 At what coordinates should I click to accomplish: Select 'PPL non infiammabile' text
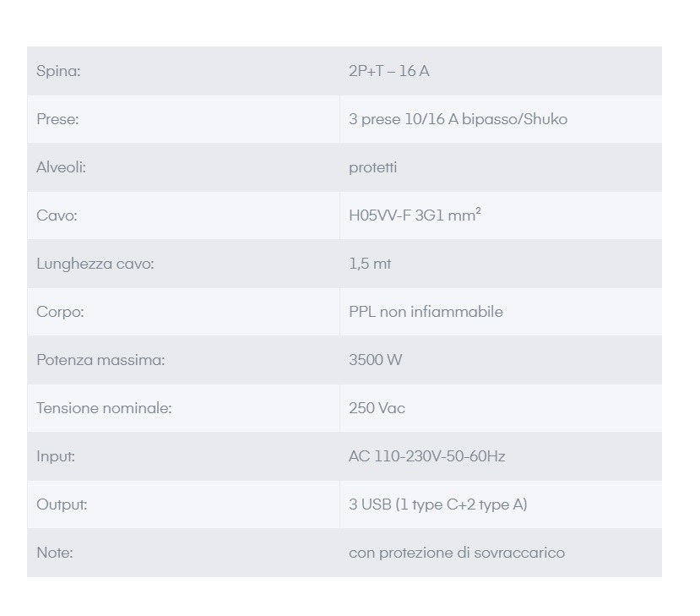tap(426, 312)
